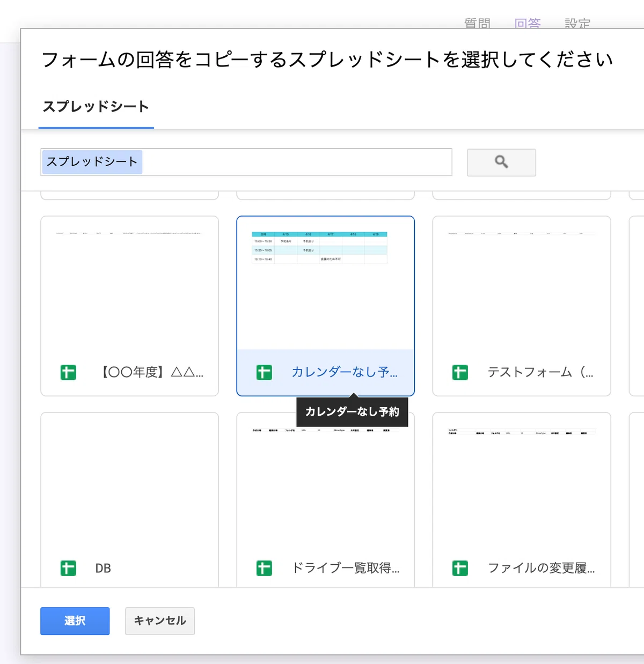This screenshot has height=664, width=644.
Task: Click the magnifying glass search button
Action: [x=501, y=162]
